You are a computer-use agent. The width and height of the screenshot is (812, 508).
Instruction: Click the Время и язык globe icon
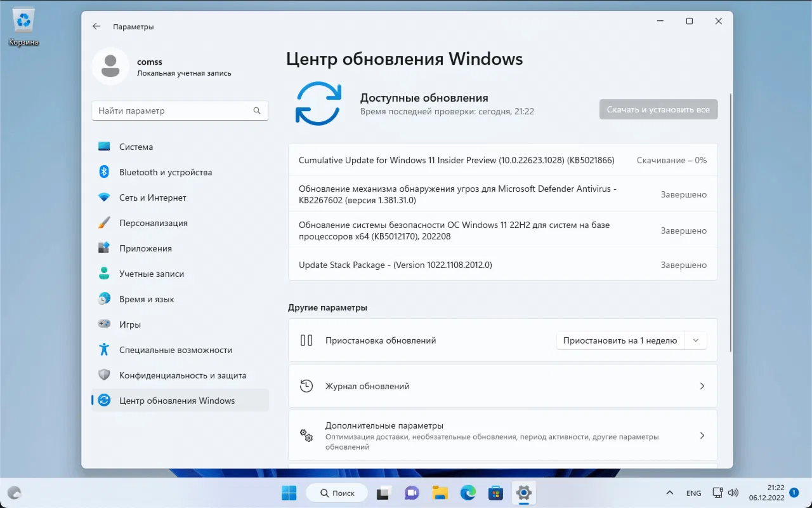click(105, 299)
